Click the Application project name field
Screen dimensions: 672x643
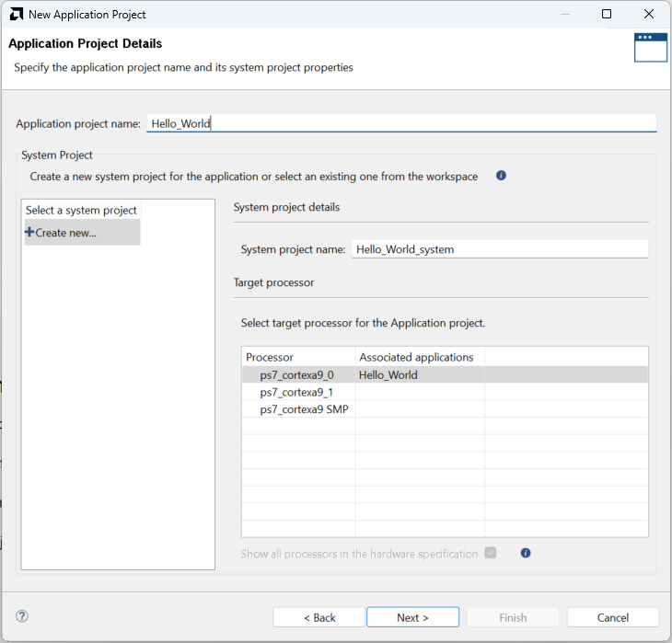coord(400,123)
